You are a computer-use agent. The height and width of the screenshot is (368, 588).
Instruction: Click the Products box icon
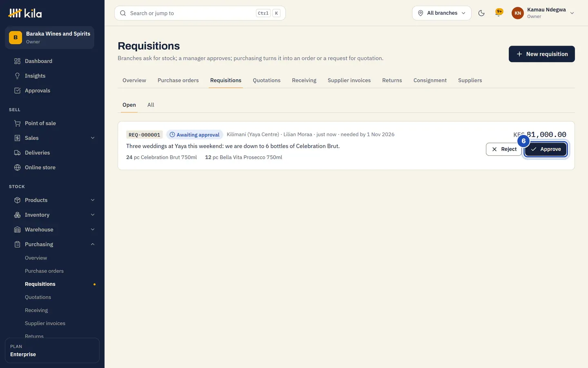(x=17, y=200)
